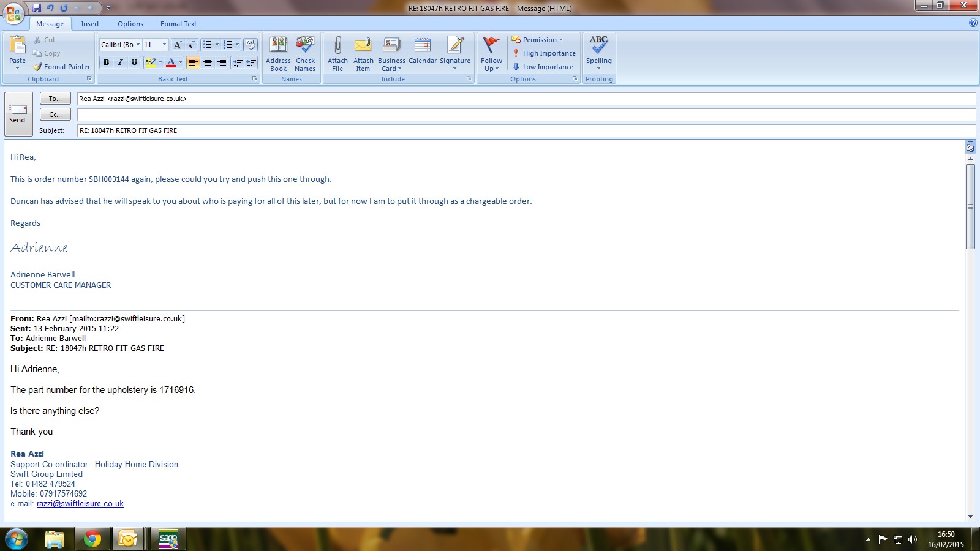Select the Message ribbon tab

point(50,24)
